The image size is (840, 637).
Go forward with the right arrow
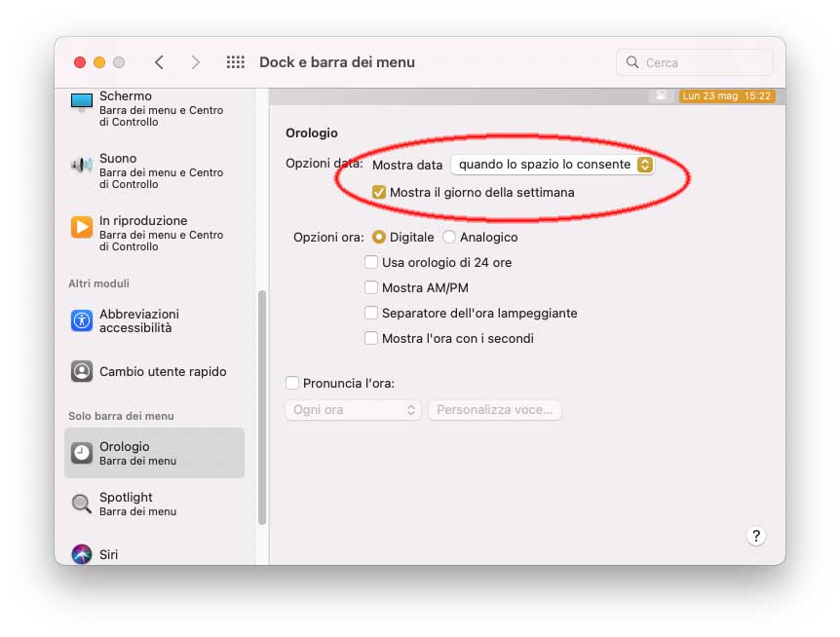[196, 62]
